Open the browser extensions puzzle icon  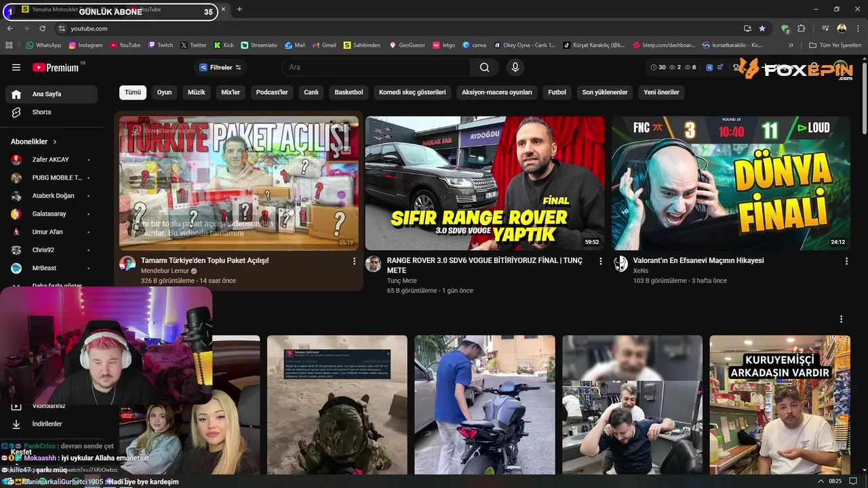click(x=802, y=28)
